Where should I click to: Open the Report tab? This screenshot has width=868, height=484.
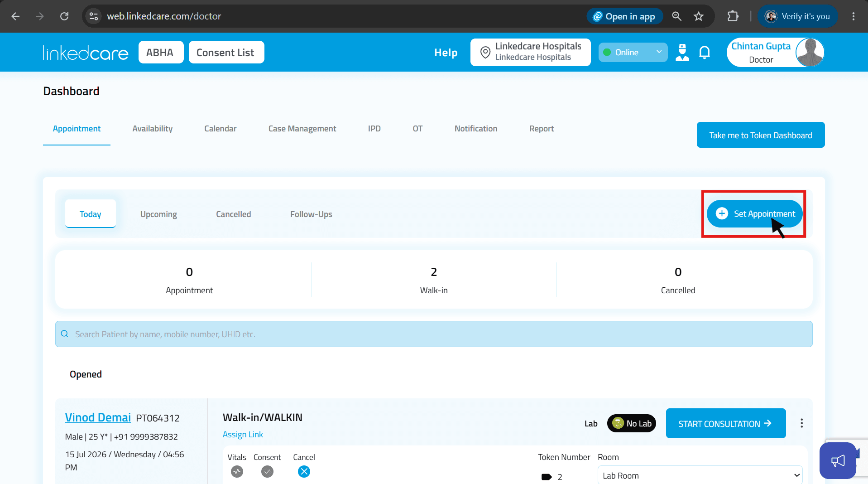point(542,129)
